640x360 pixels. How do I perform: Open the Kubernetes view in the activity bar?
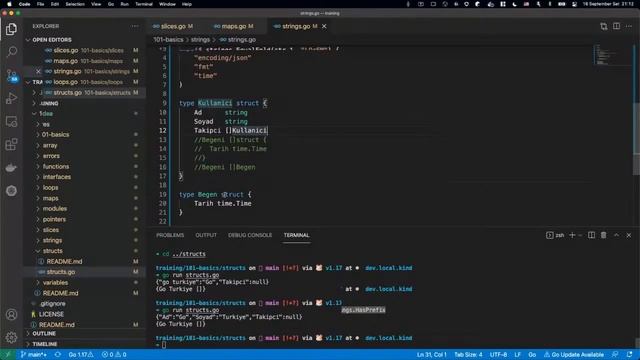pos(11,191)
